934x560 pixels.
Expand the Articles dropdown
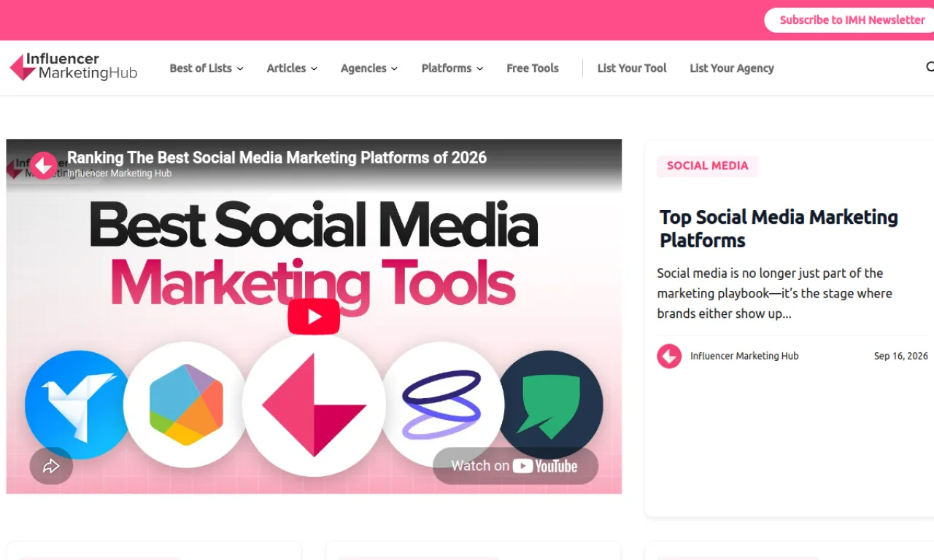[x=292, y=68]
